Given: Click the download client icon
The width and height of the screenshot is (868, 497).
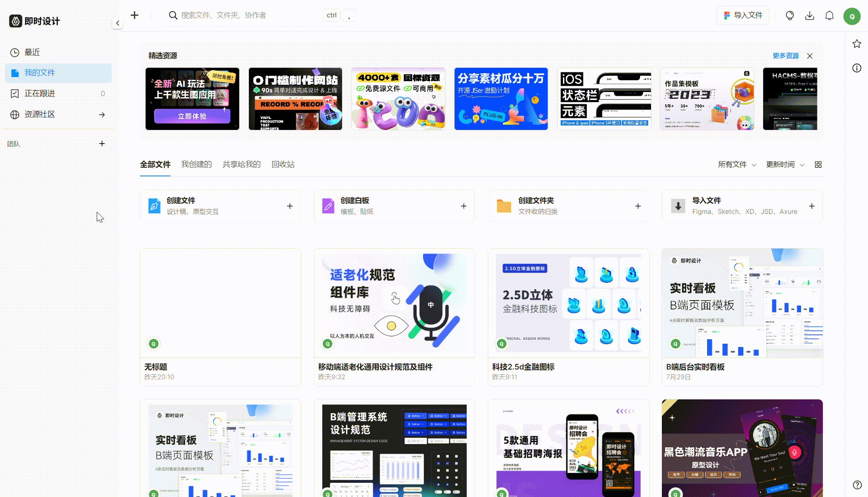Looking at the screenshot, I should [x=810, y=16].
